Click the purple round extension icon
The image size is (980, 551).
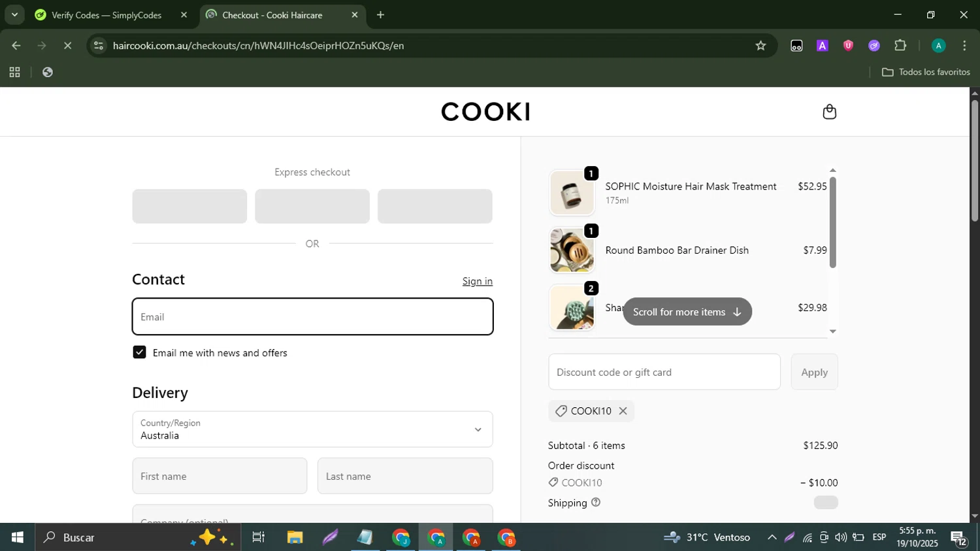[874, 46]
